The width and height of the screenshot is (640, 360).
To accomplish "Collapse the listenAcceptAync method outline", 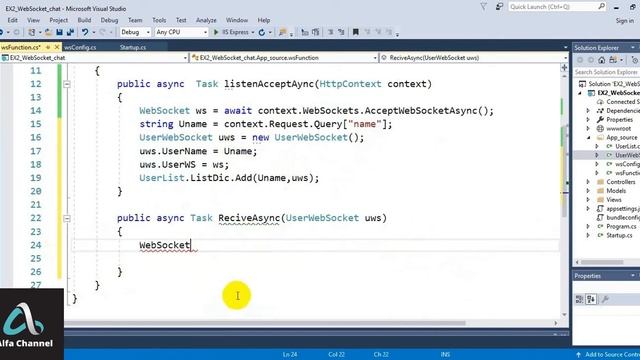I will (67, 84).
